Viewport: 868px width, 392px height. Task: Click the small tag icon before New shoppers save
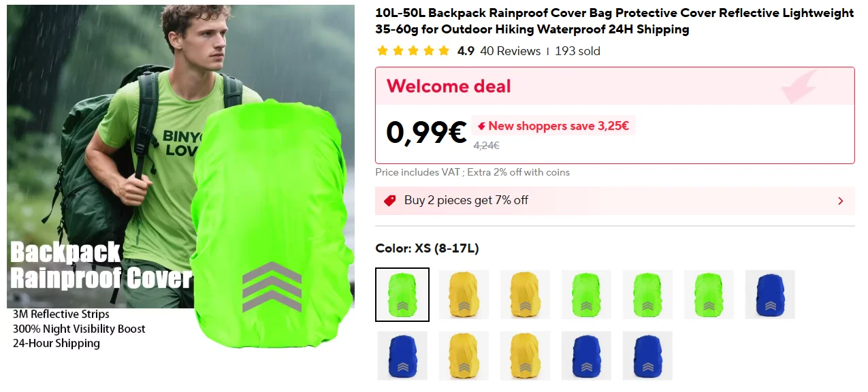point(481,126)
